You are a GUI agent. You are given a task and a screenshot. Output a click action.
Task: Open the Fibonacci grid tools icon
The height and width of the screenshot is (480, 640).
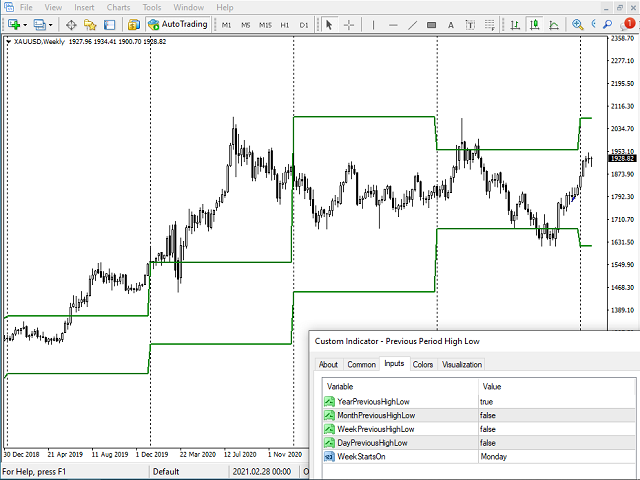coord(490,25)
